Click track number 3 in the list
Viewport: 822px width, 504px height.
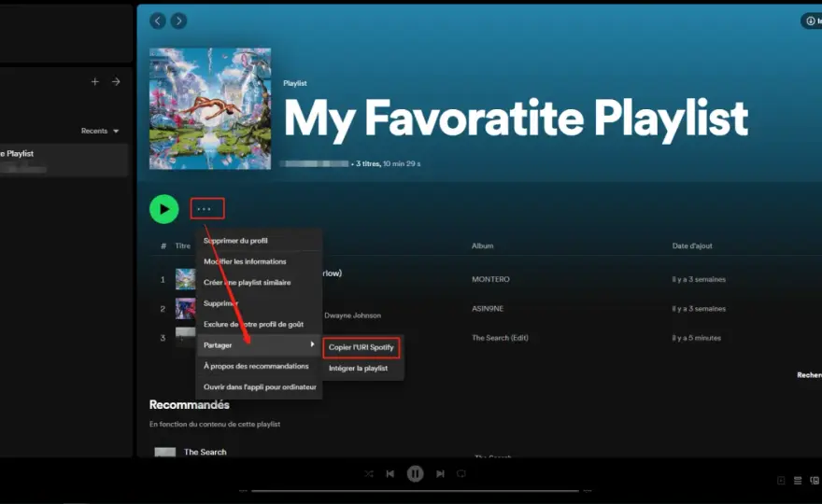click(163, 338)
